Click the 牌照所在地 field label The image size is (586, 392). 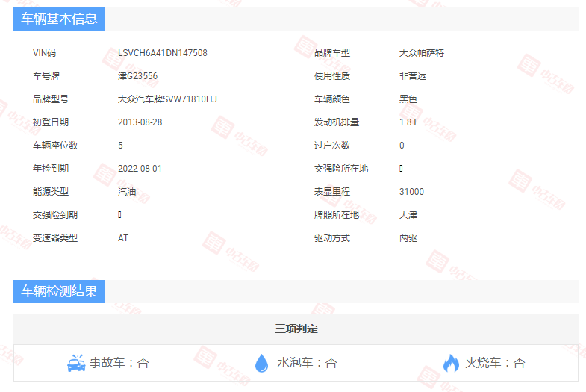(x=337, y=215)
